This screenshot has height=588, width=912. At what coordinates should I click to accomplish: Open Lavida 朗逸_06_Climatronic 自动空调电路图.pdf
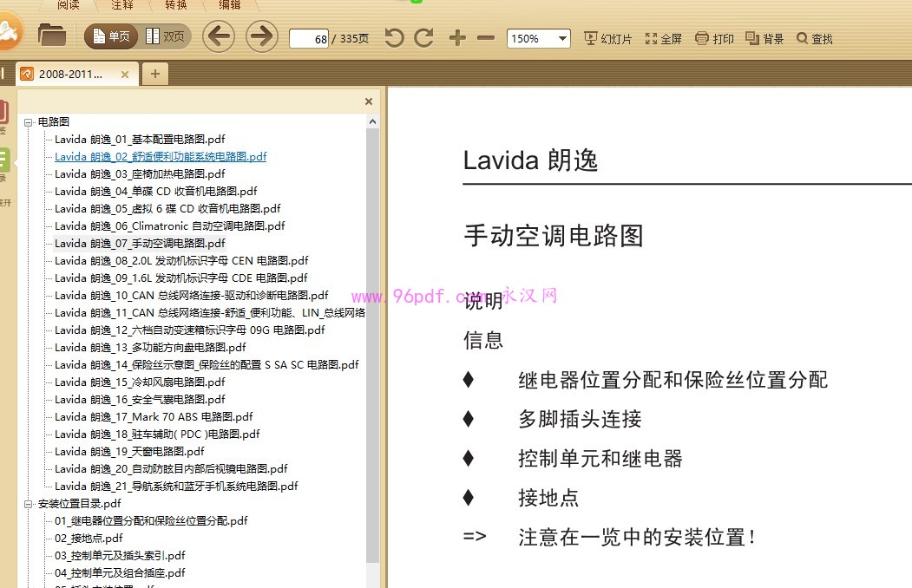(x=170, y=226)
